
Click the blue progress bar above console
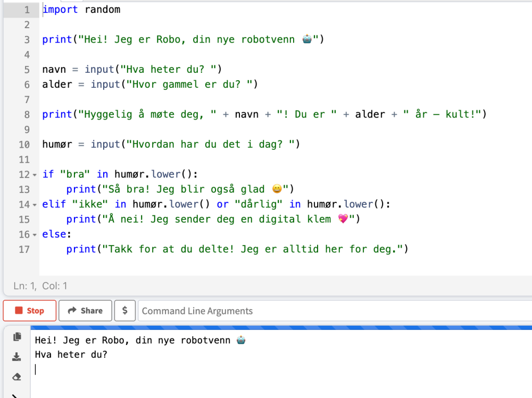[266, 327]
